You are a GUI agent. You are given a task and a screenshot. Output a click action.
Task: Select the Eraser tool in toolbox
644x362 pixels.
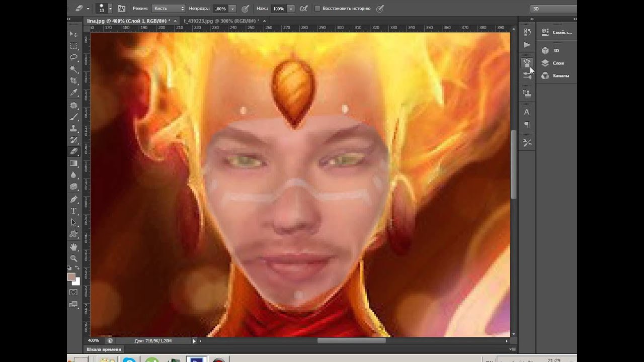click(73, 151)
